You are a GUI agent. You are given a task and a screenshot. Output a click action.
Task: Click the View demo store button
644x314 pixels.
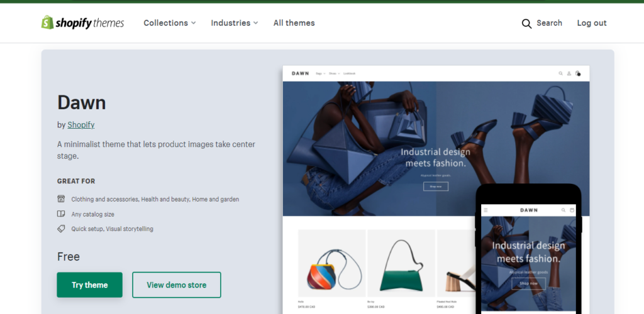pos(177,285)
